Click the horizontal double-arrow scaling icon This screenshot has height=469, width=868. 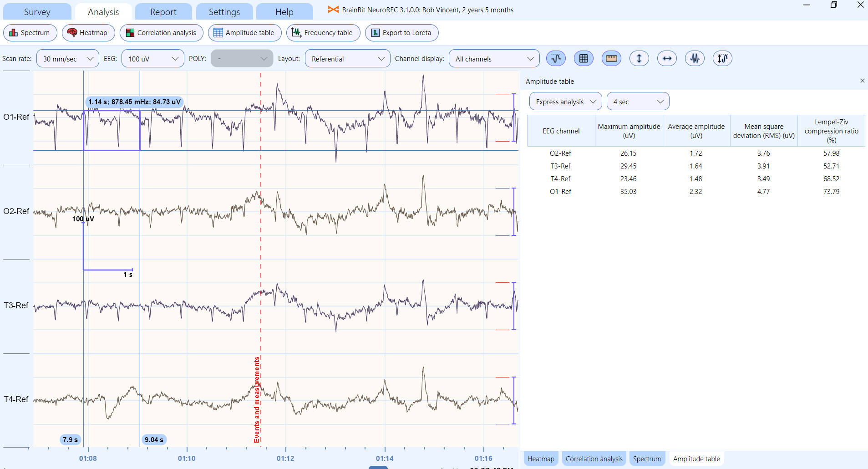click(x=667, y=58)
